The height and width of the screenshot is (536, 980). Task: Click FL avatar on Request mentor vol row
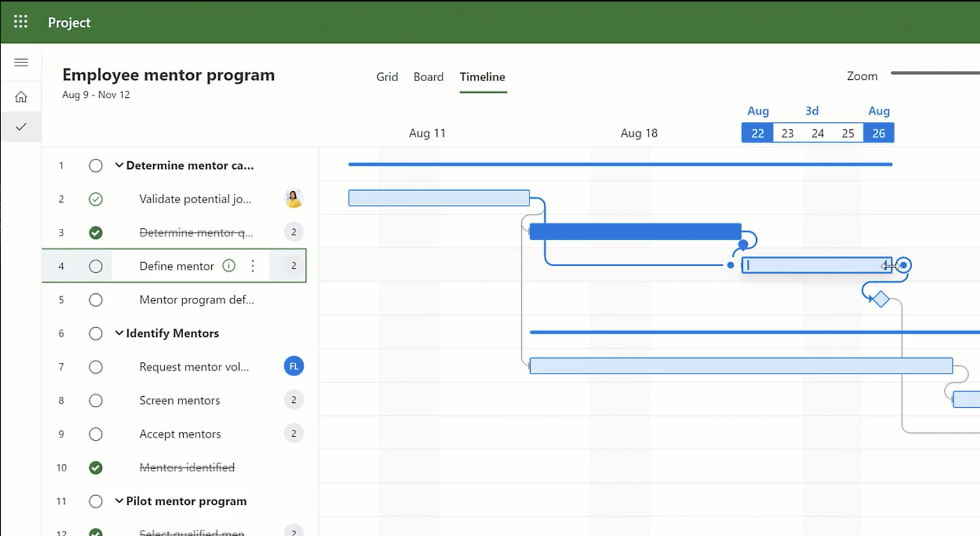pos(293,366)
